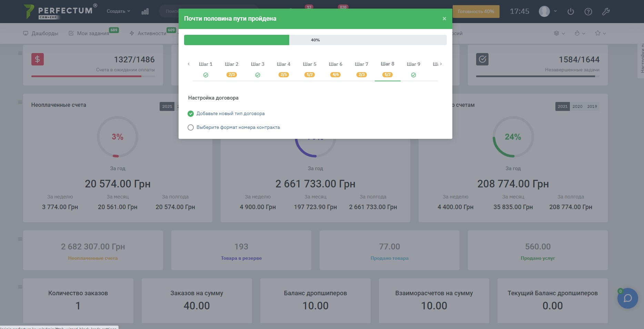Toggle 'Добавьте новый тип договора' checkmark
Image resolution: width=644 pixels, height=329 pixels.
(191, 114)
